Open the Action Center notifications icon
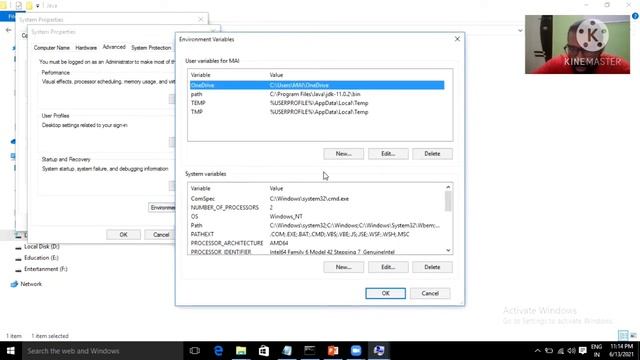Viewport: 640px width, 360px height. (583, 351)
